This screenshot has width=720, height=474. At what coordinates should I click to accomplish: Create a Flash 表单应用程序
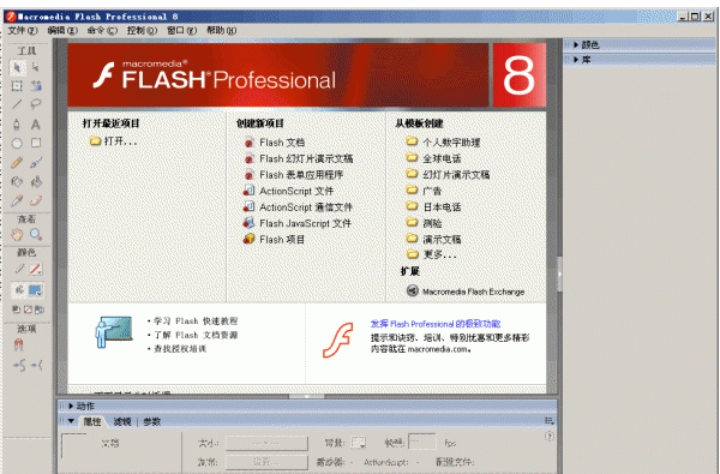point(294,175)
